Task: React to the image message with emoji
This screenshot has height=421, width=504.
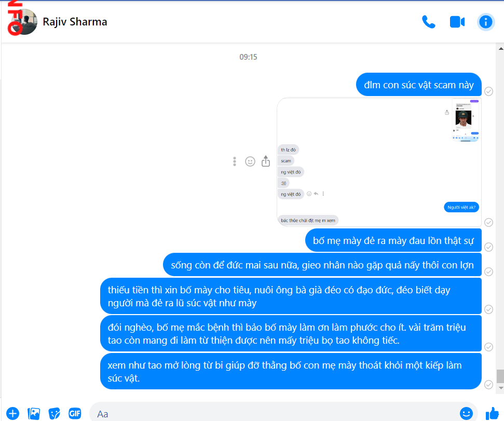Action: click(x=250, y=161)
